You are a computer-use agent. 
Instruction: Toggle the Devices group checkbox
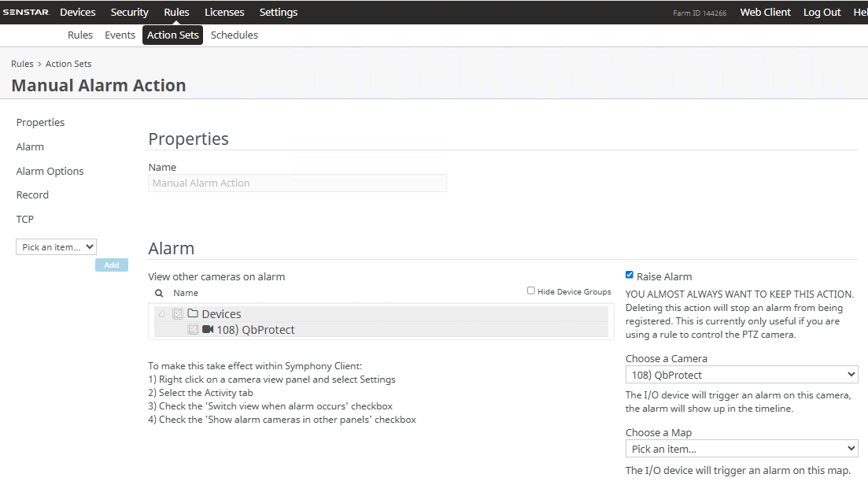click(x=178, y=313)
